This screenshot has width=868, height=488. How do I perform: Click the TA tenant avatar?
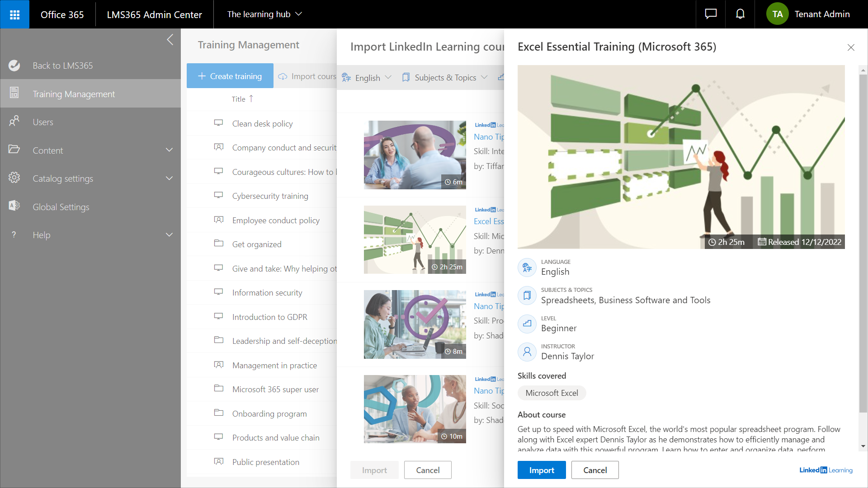[x=778, y=14]
